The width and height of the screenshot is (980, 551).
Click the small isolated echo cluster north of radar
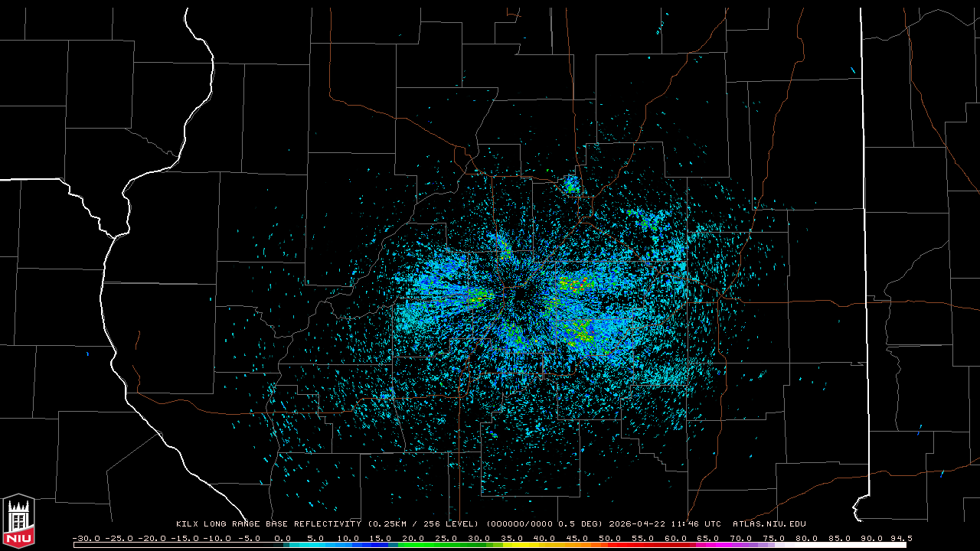tap(571, 184)
